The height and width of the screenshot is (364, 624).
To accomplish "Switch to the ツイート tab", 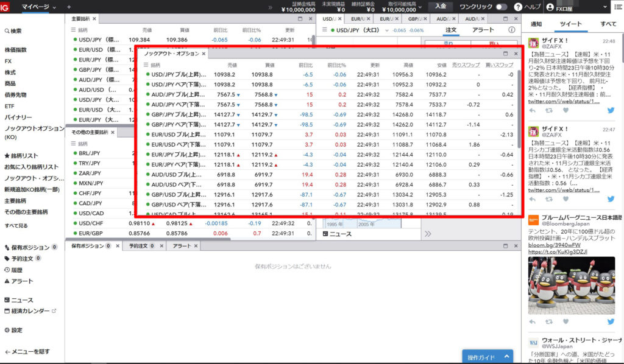I will click(570, 24).
